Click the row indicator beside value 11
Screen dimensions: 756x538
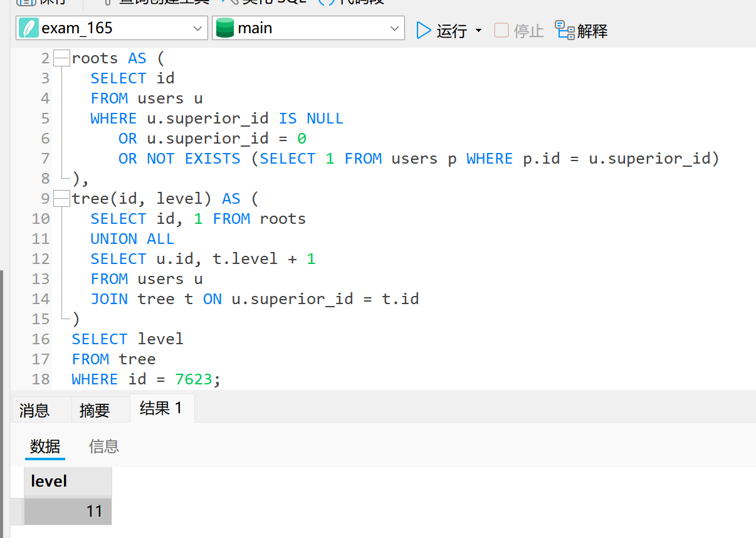(17, 512)
